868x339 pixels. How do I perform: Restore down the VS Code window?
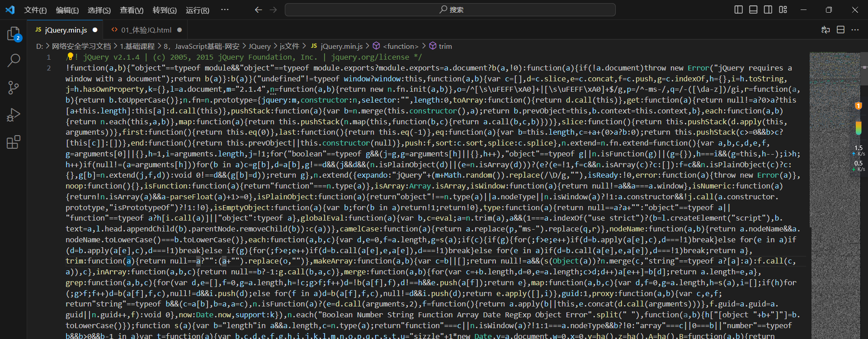click(x=829, y=9)
